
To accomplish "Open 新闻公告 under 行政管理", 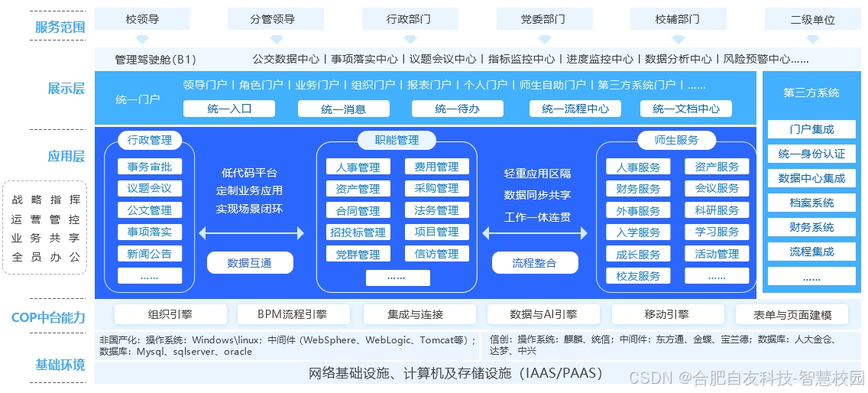I will click(x=150, y=254).
